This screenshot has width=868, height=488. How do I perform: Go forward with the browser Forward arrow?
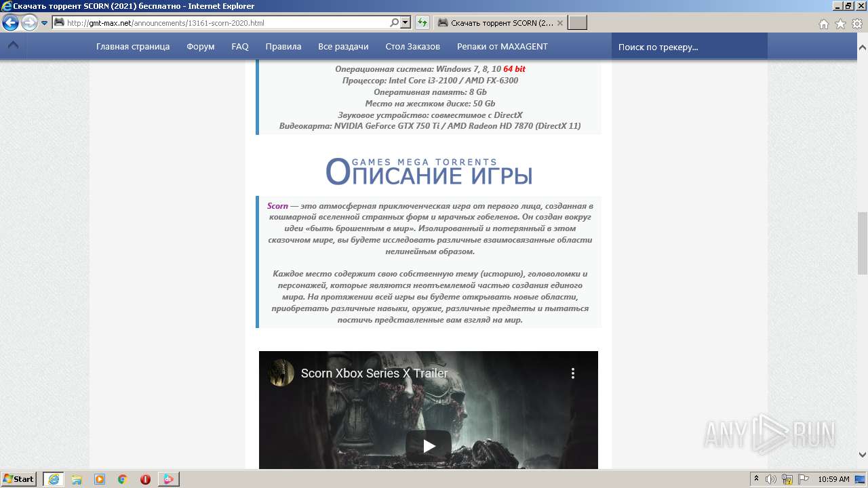(x=29, y=22)
